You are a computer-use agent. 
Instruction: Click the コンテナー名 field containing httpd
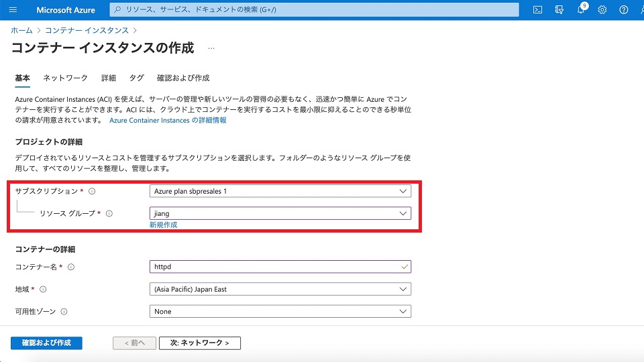[x=275, y=267]
